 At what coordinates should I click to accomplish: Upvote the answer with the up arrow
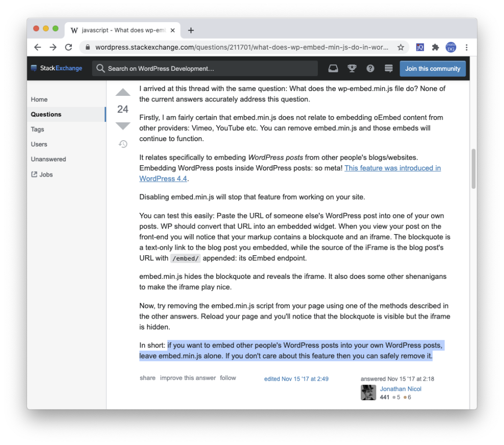(123, 92)
